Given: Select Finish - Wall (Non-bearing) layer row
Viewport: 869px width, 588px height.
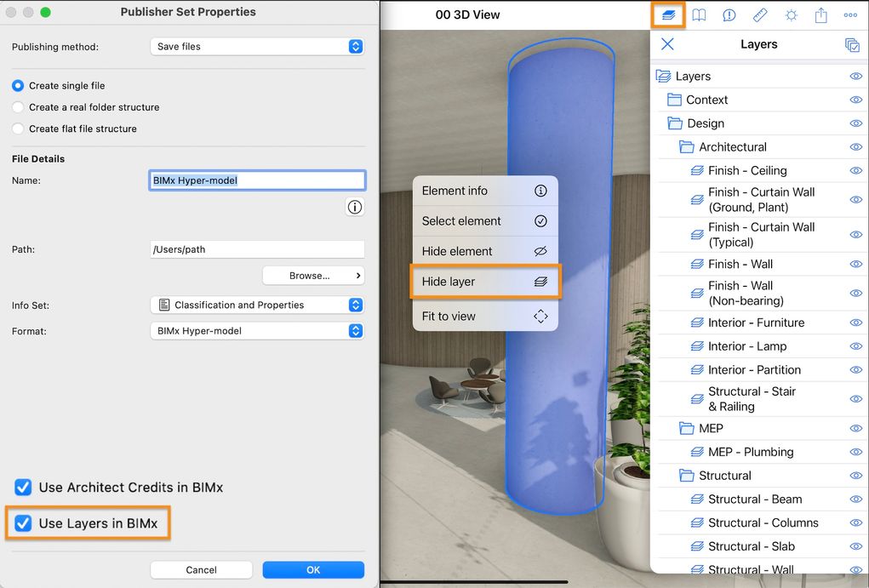Looking at the screenshot, I should (759, 294).
